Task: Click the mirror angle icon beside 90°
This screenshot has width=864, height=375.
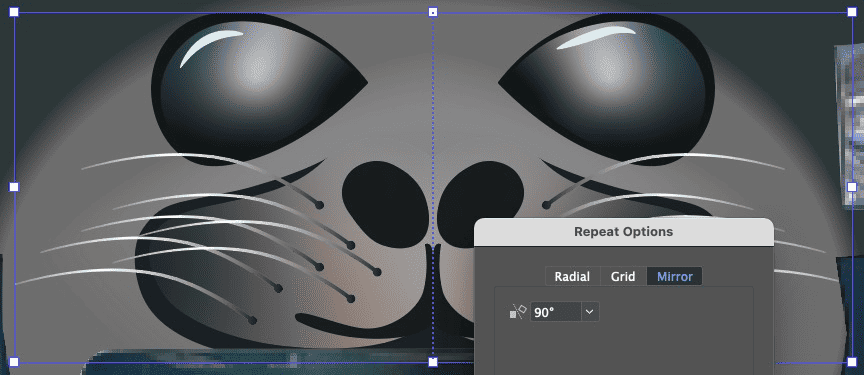Action: point(519,312)
